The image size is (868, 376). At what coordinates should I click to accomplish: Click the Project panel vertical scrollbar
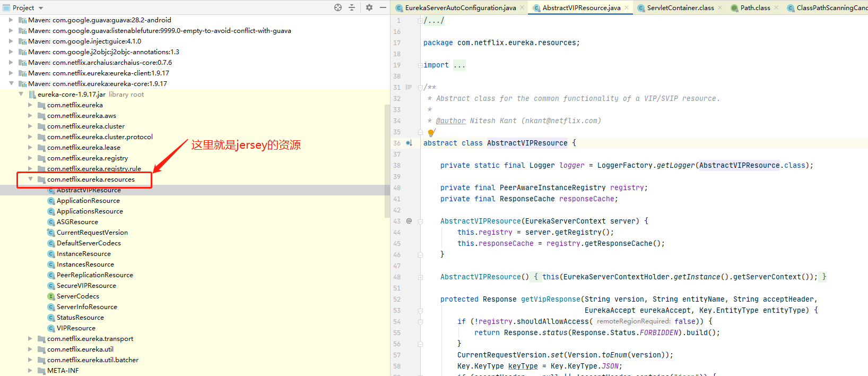(x=387, y=161)
